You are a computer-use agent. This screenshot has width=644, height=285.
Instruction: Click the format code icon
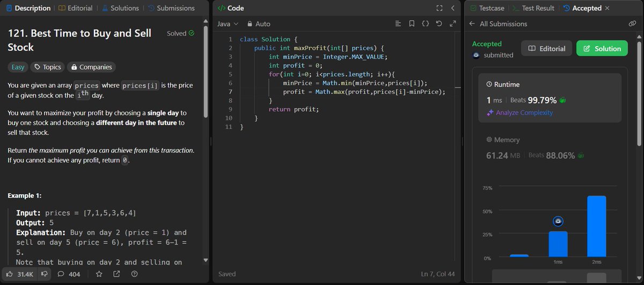click(x=398, y=24)
